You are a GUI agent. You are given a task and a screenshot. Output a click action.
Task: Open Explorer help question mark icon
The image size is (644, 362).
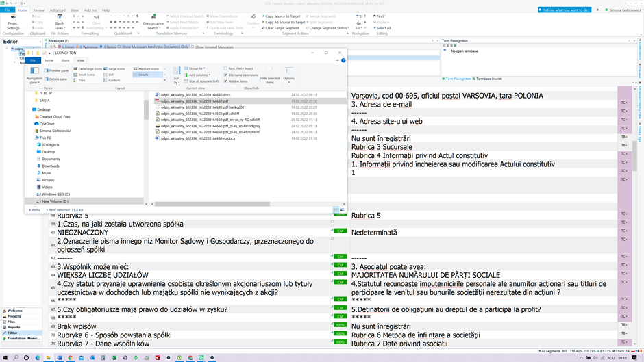click(x=343, y=60)
